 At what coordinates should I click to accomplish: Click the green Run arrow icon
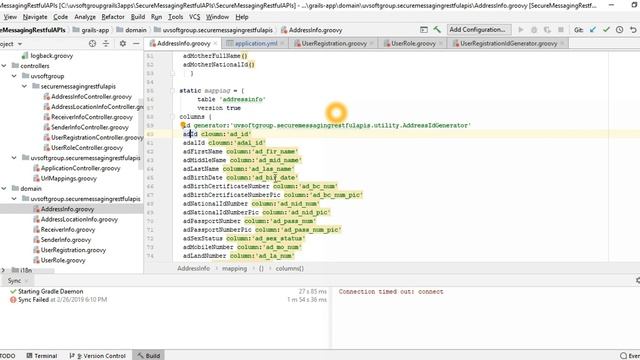[x=521, y=30]
